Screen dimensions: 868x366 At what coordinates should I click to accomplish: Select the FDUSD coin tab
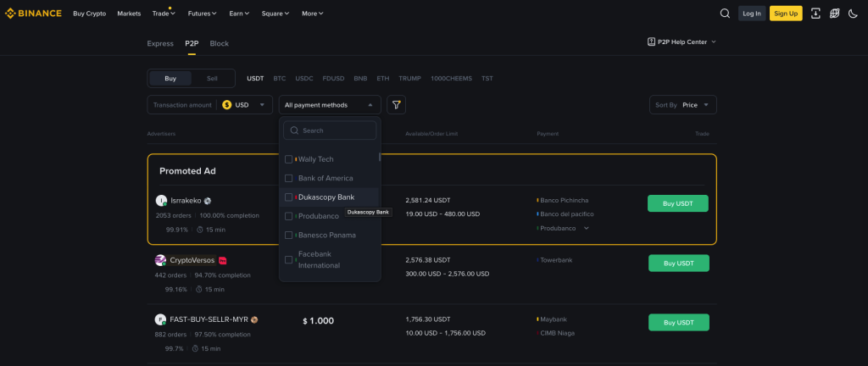click(334, 79)
